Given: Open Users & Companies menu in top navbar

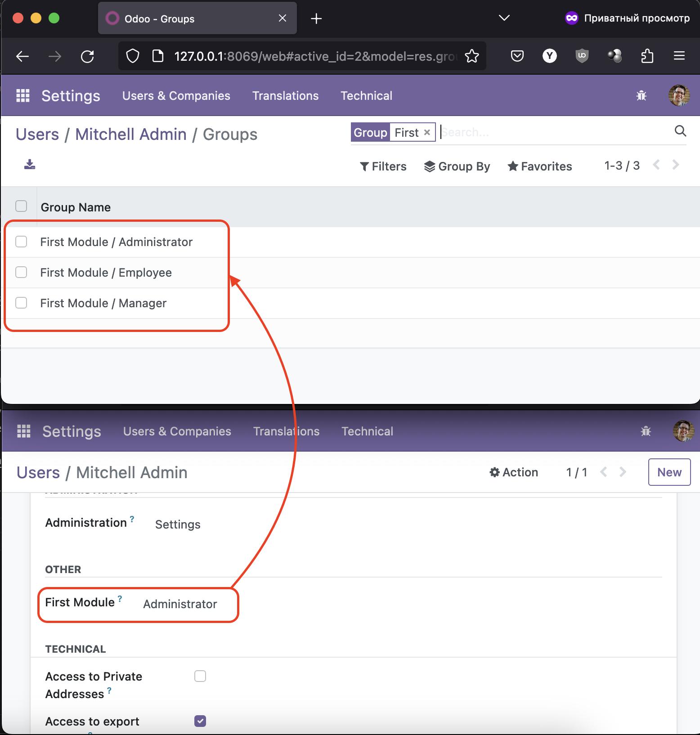Looking at the screenshot, I should tap(176, 96).
